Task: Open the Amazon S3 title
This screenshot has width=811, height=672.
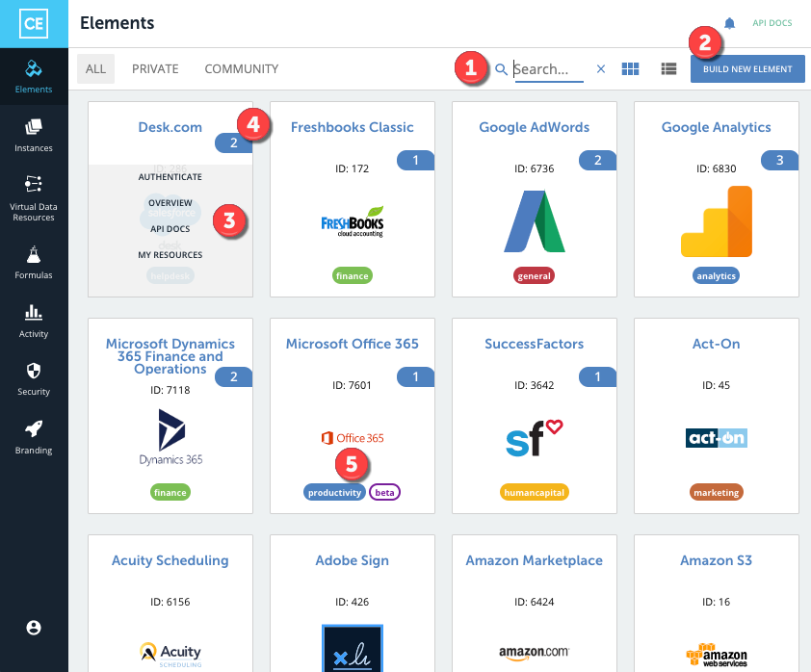Action: pos(717,560)
